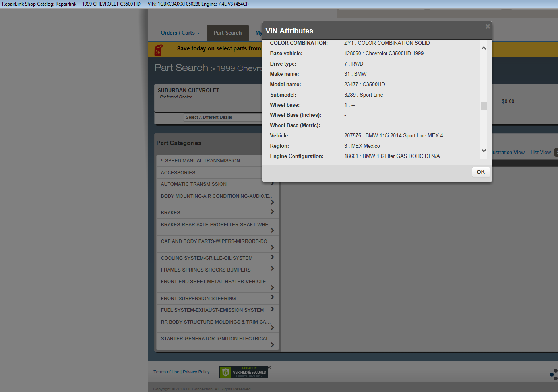Open the Privacy Policy link
This screenshot has width=558, height=392.
point(196,372)
